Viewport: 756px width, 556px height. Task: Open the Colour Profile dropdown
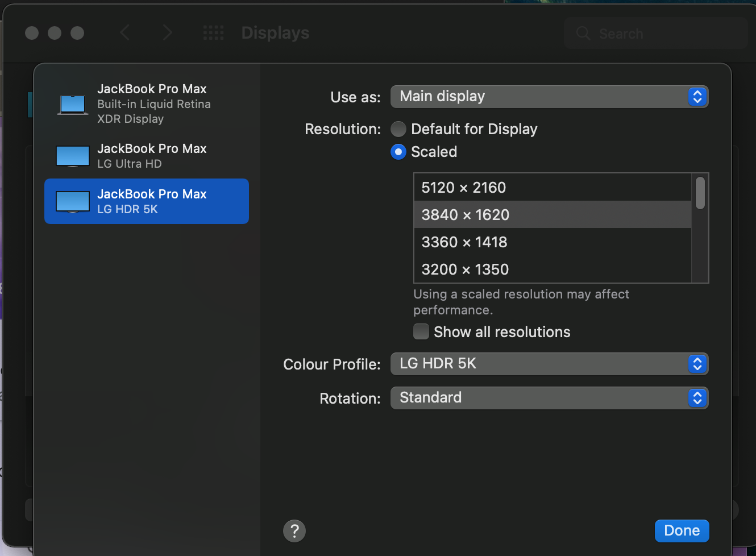549,364
